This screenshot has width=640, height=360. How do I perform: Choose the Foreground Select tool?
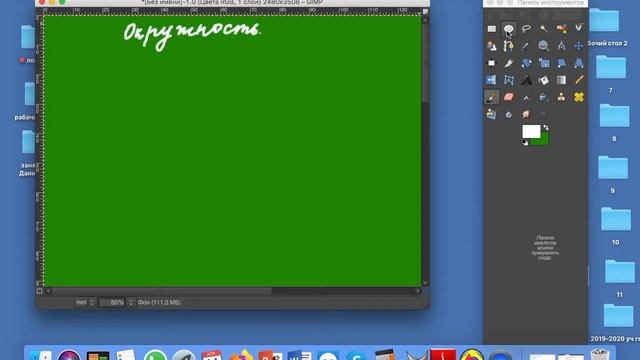pyautogui.click(x=491, y=46)
